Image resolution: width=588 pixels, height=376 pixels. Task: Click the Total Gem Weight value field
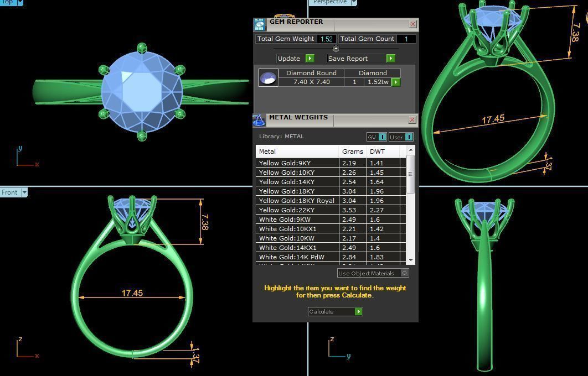[x=326, y=39]
